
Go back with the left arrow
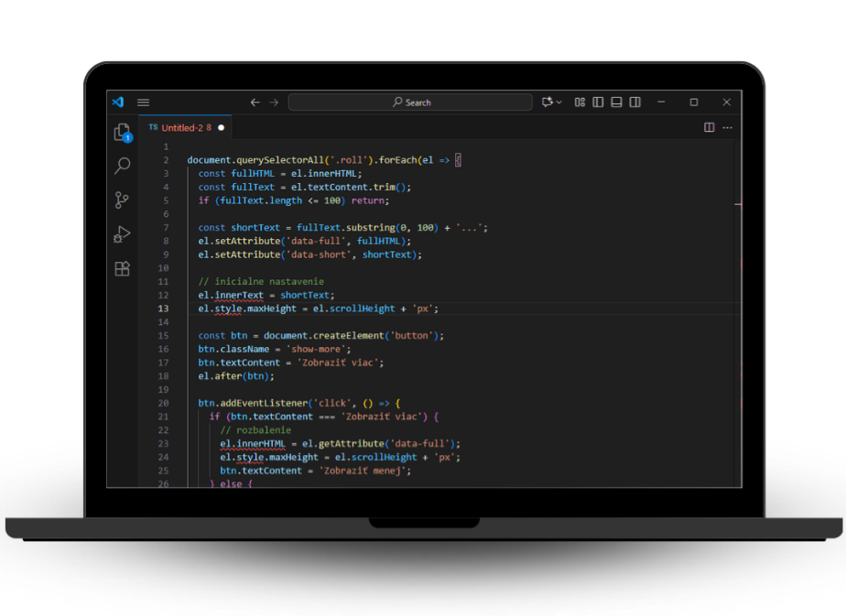[255, 103]
